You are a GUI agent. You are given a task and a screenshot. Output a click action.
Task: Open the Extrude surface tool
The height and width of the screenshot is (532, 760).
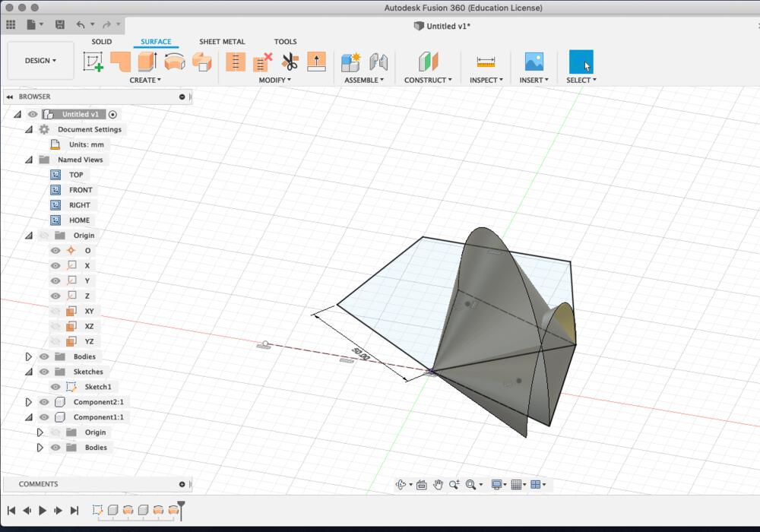click(148, 61)
